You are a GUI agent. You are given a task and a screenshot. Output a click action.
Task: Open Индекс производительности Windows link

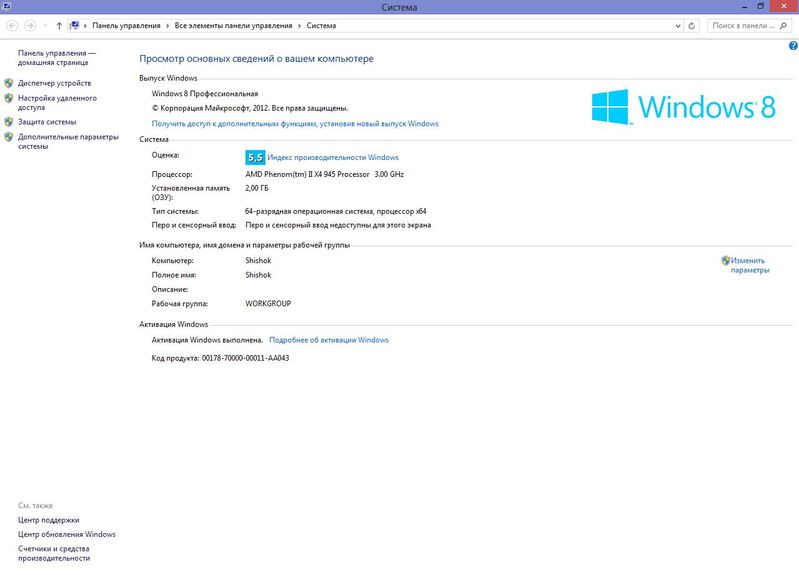333,157
